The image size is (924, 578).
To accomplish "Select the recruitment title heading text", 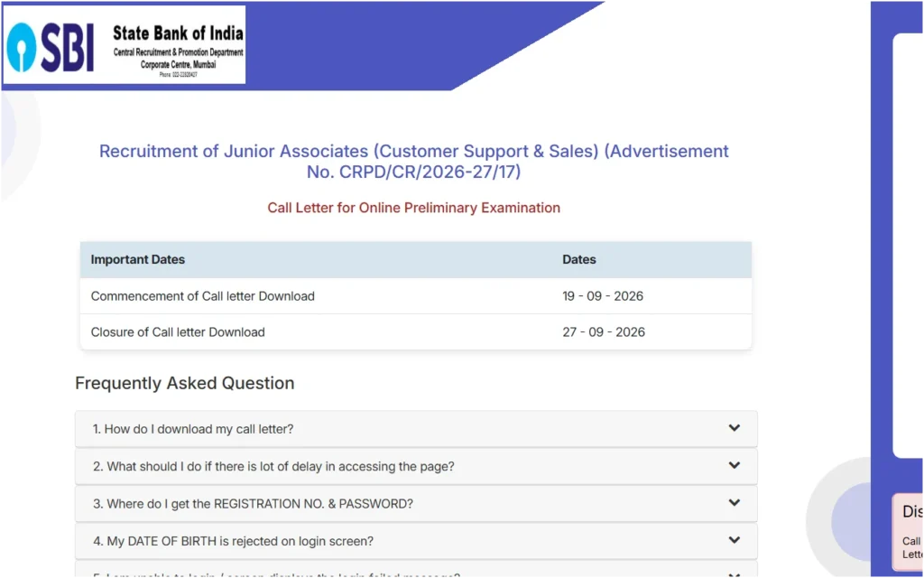I will pos(413,162).
